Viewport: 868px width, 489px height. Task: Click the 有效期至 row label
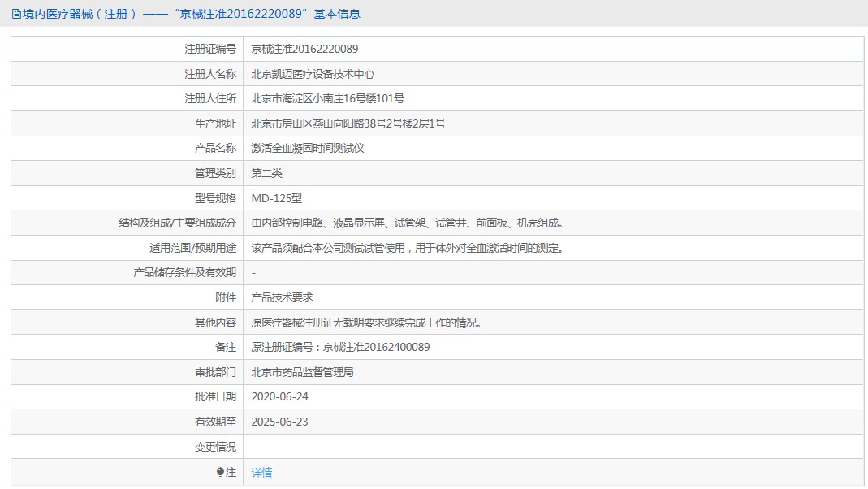coord(215,422)
